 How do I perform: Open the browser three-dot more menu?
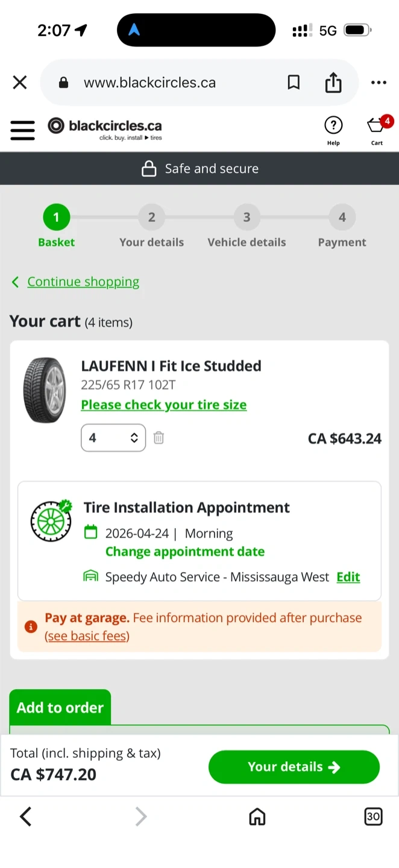379,83
